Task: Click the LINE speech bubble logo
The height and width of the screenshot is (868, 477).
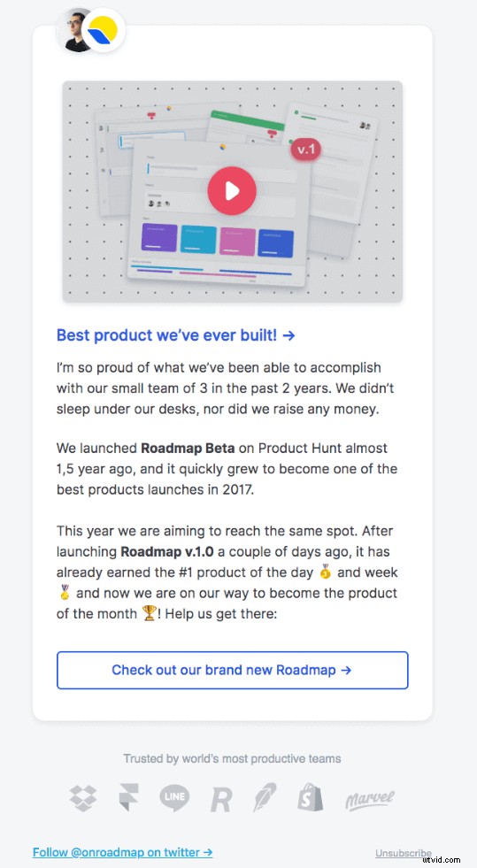Action: pyautogui.click(x=173, y=798)
